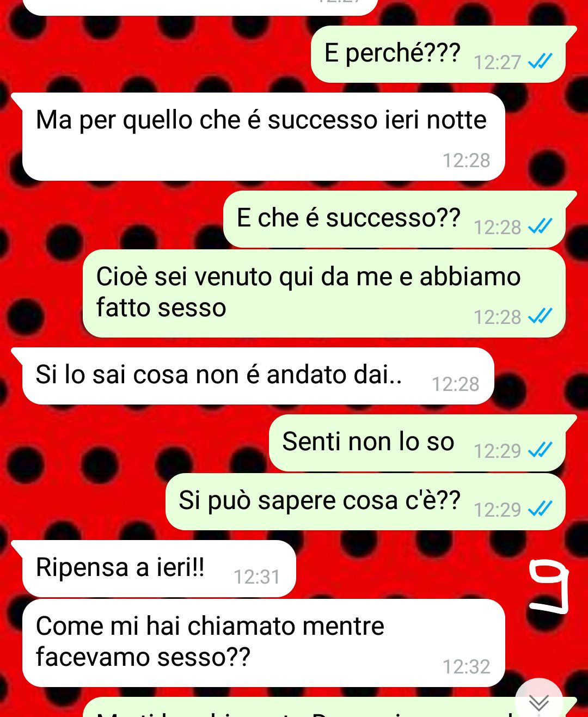The image size is (588, 717).
Task: Tap blue double check on 'E che é successo??'
Action: tap(540, 226)
